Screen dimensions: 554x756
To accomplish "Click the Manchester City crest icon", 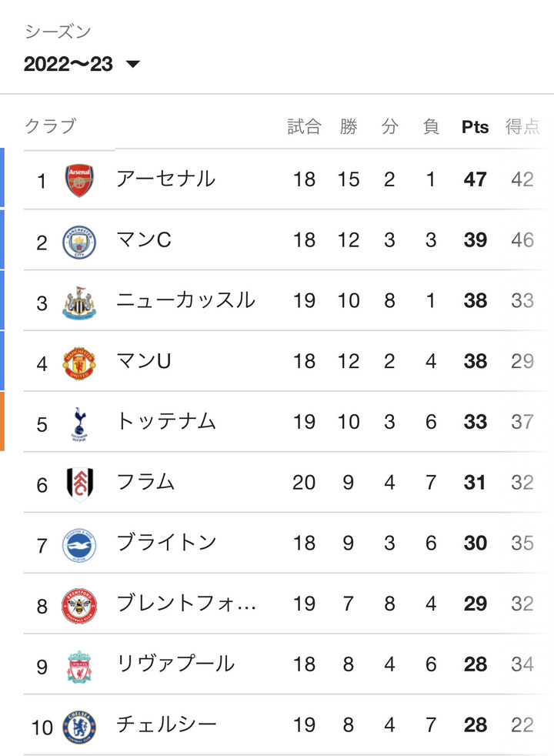I will pyautogui.click(x=79, y=242).
